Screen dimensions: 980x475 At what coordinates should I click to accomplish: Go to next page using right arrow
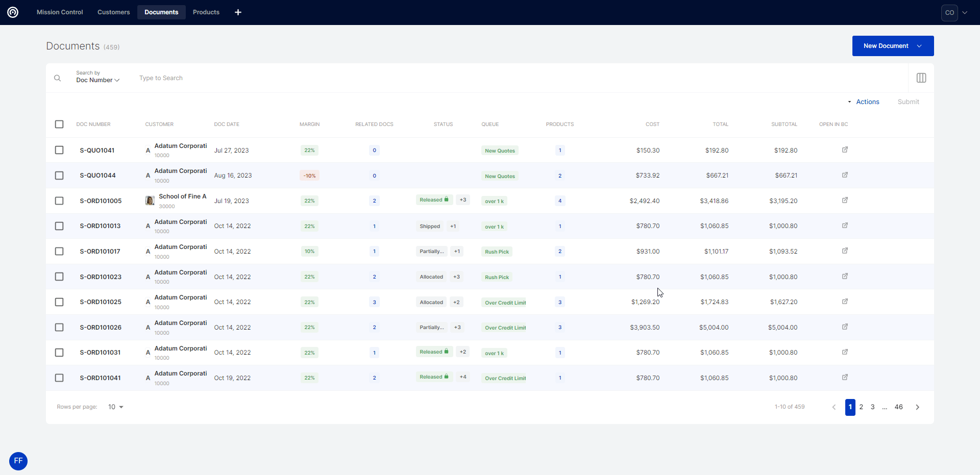click(917, 407)
